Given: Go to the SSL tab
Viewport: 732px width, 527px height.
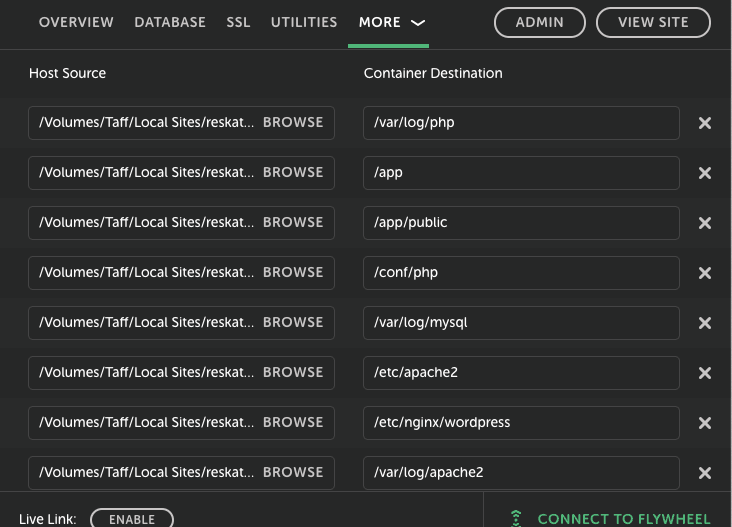Looking at the screenshot, I should (238, 22).
